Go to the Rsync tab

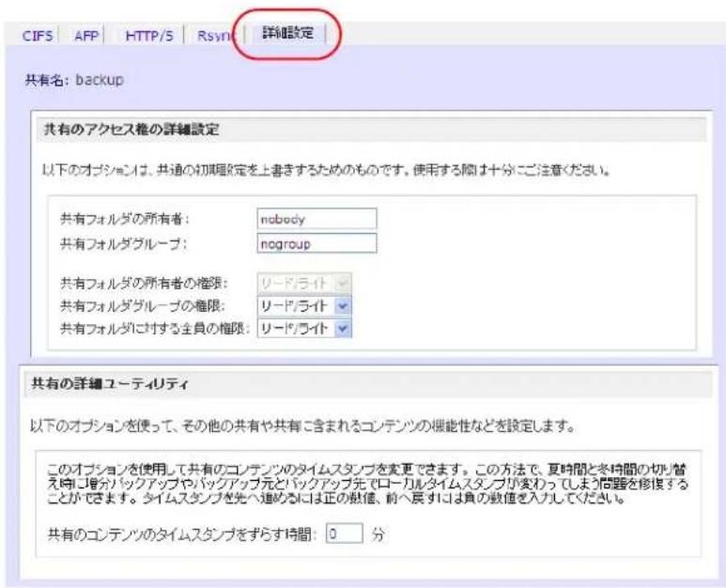pos(216,36)
